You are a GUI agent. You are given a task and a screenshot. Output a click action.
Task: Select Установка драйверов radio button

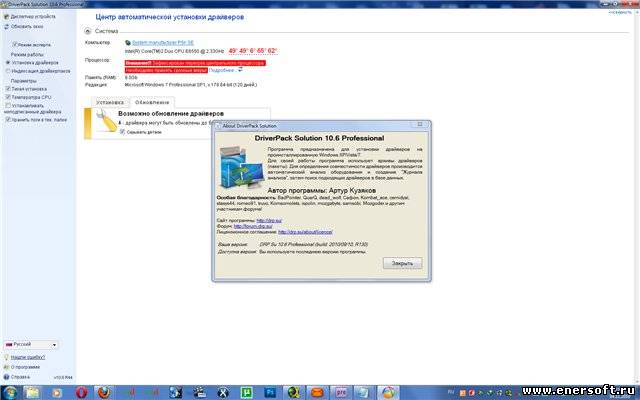[8, 63]
